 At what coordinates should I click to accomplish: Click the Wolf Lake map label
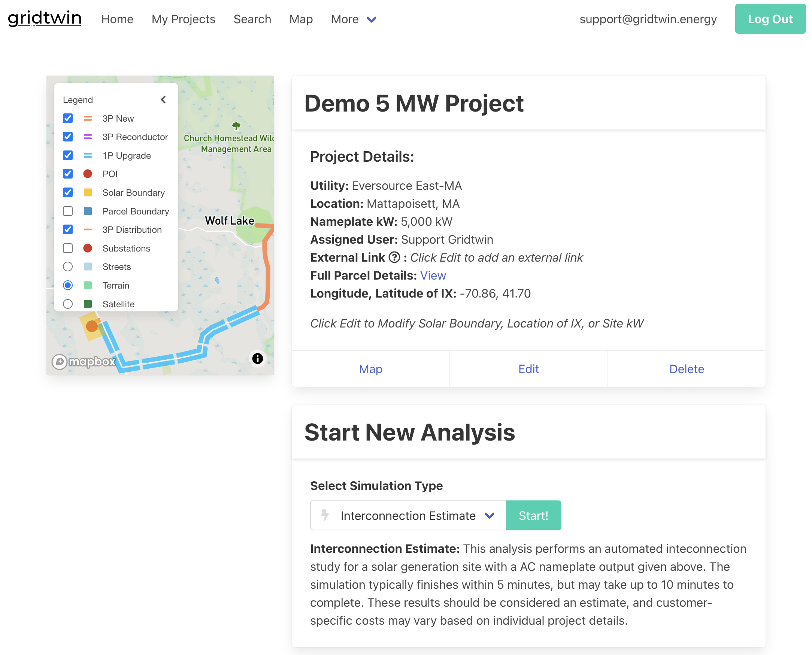(x=230, y=220)
